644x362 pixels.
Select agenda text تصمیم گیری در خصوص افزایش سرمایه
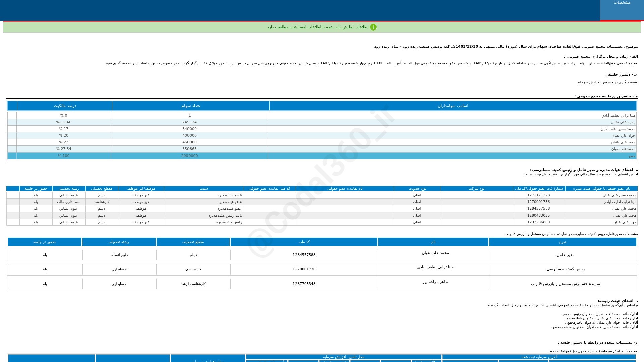[x=607, y=82]
